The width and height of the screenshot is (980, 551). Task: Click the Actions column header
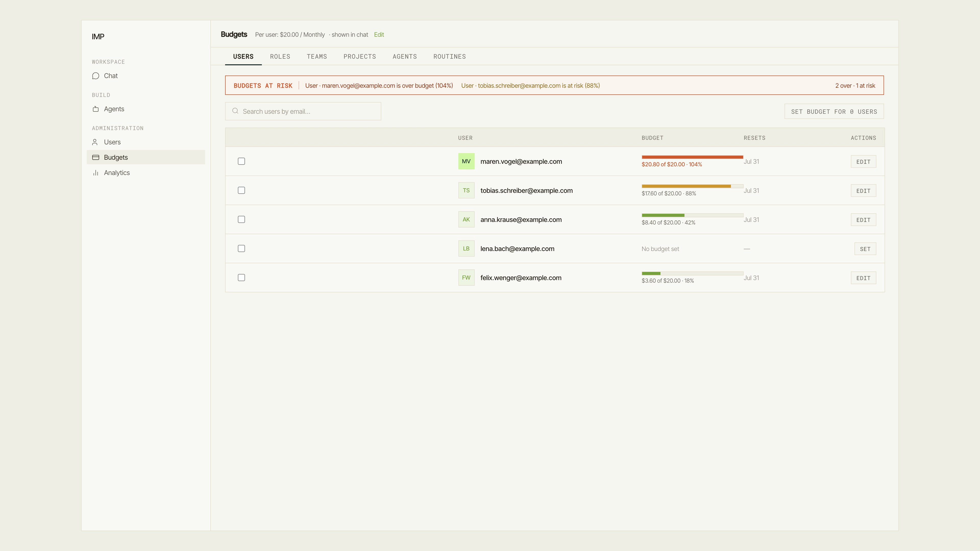(x=863, y=138)
